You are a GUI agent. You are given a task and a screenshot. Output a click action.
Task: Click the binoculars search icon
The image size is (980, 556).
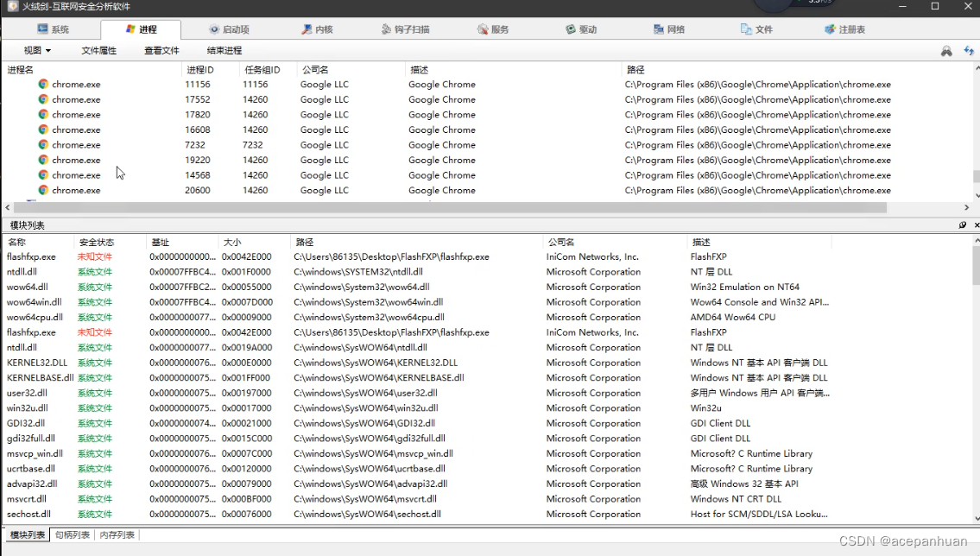coord(947,51)
